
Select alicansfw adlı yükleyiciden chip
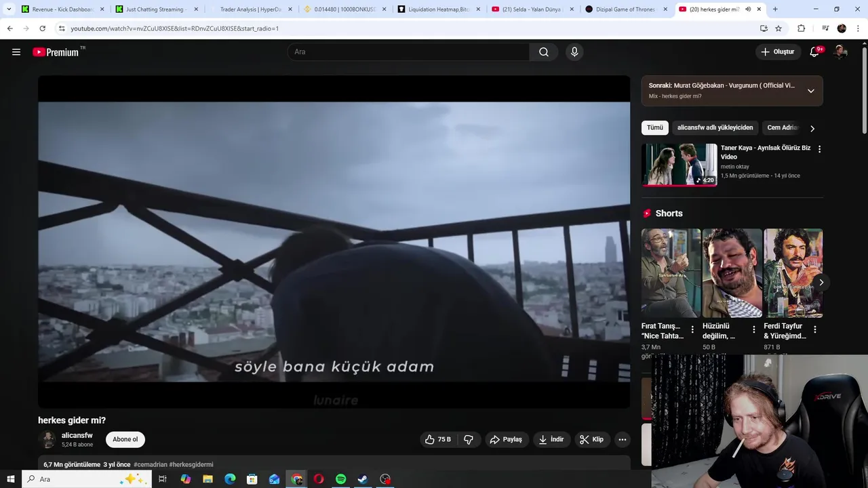pos(715,127)
